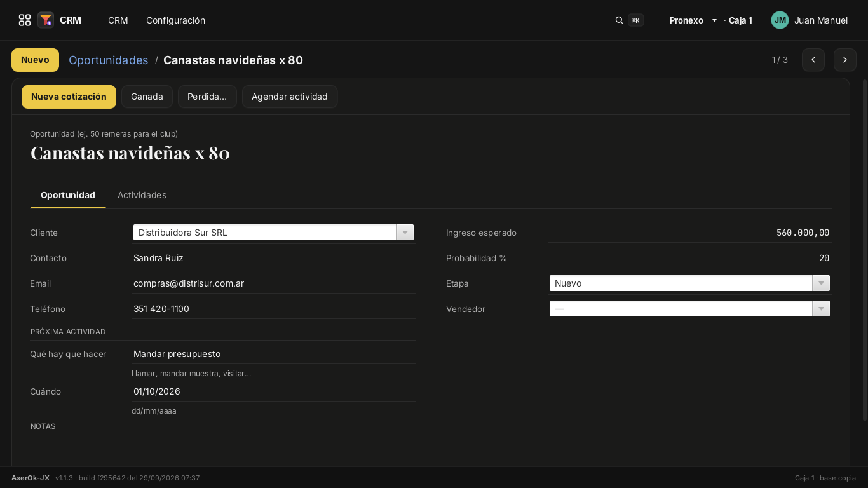Image resolution: width=868 pixels, height=488 pixels.
Task: Open the Vendedor salesperson dropdown
Action: coord(689,309)
